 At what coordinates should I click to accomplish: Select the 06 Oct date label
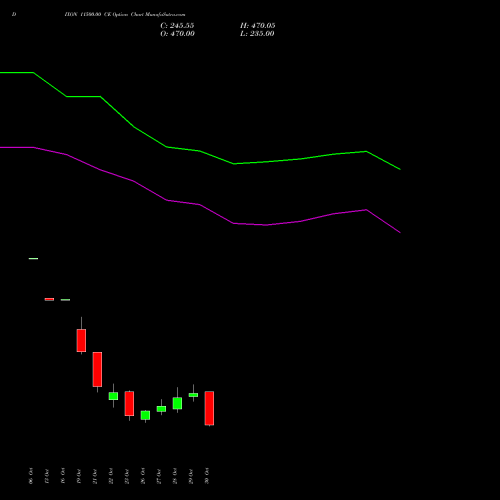[31, 476]
